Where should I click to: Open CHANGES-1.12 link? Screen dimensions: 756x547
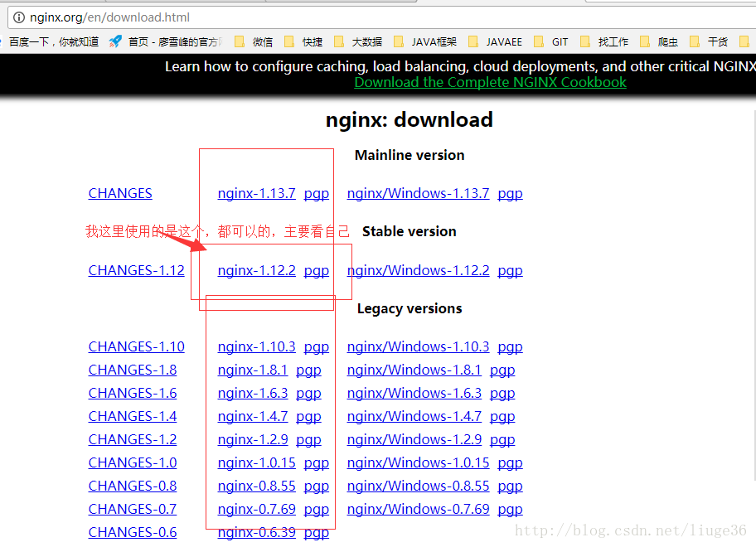(137, 270)
